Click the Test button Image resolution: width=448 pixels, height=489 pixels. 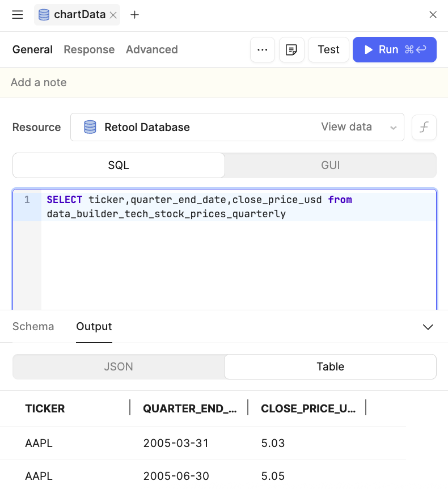click(328, 49)
